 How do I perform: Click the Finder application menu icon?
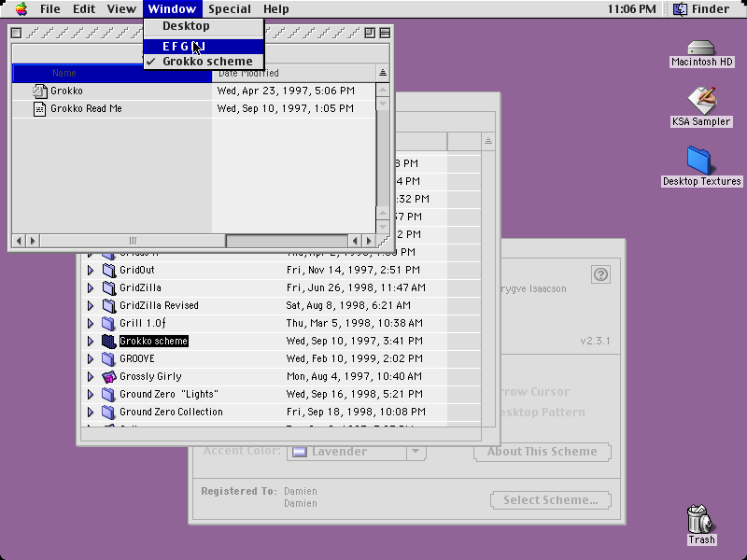click(x=680, y=9)
